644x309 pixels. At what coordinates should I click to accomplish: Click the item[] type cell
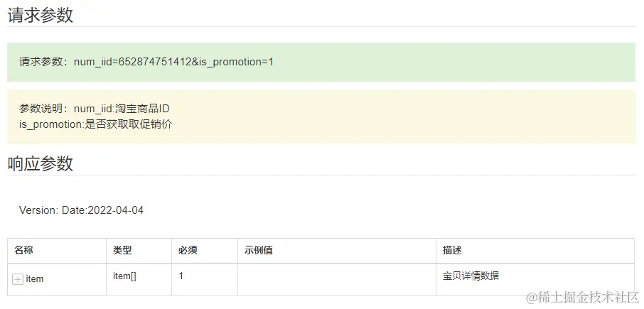(124, 276)
